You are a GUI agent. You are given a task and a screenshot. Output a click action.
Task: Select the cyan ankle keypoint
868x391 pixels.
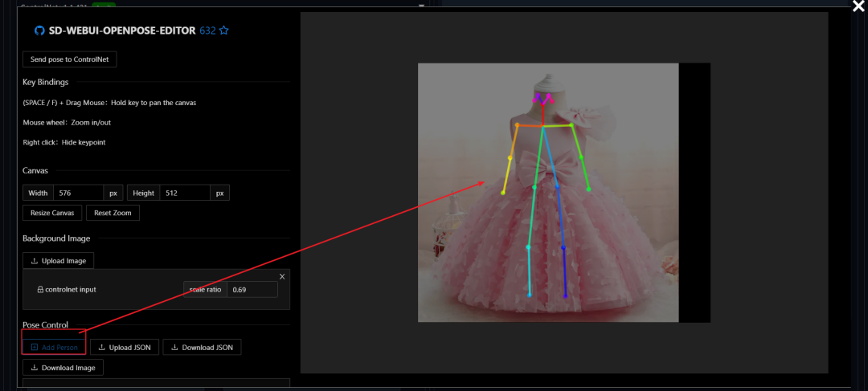click(530, 295)
